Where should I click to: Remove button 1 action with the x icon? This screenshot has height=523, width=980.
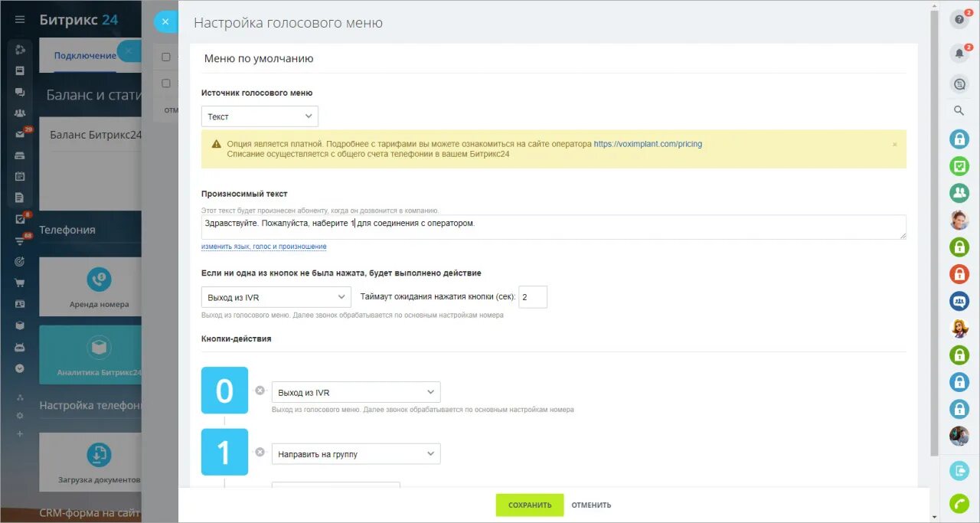(x=260, y=452)
